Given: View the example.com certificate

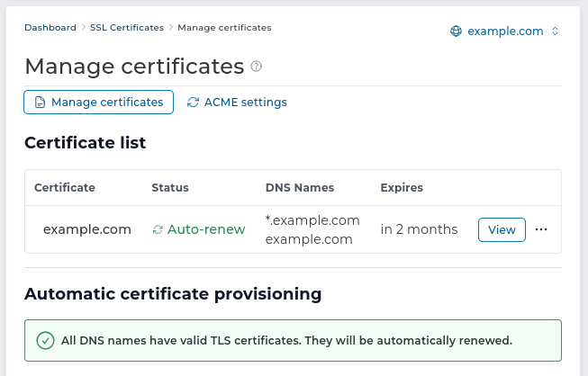Looking at the screenshot, I should click(x=502, y=229).
